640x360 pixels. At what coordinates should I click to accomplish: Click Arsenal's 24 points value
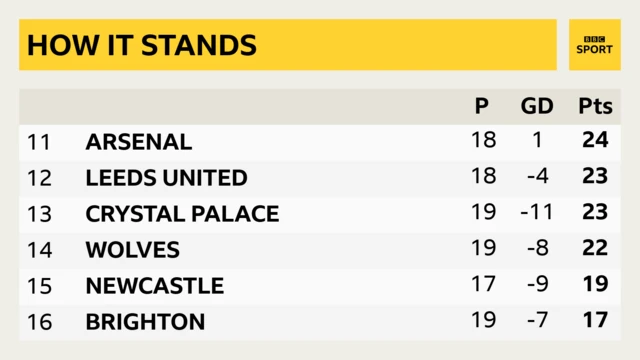[596, 140]
